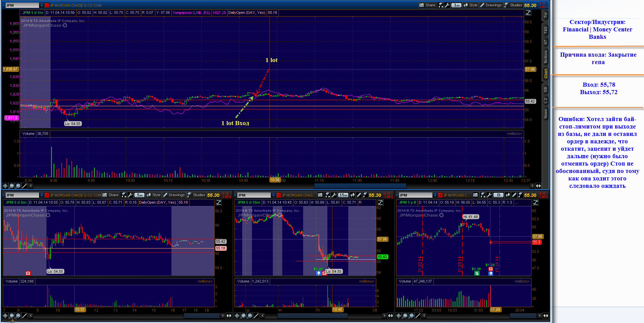Click the 15m chart horizontal scrollbar thumb

(x=313, y=316)
